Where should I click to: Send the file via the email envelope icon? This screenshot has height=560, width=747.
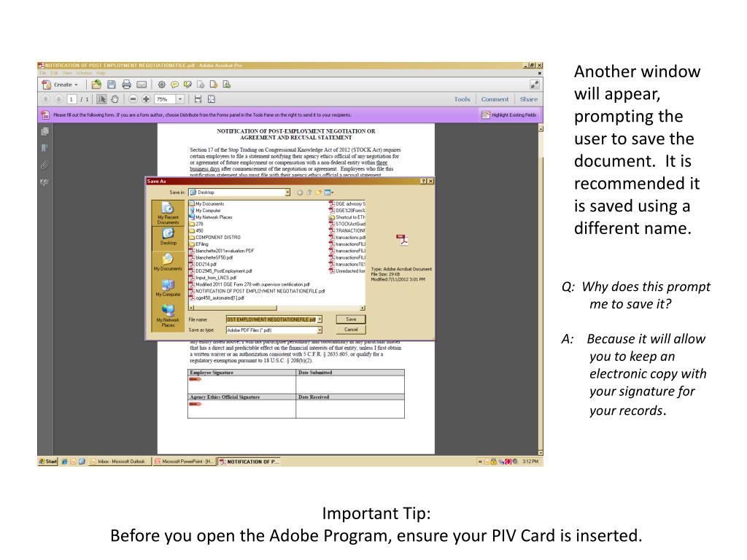coord(142,85)
